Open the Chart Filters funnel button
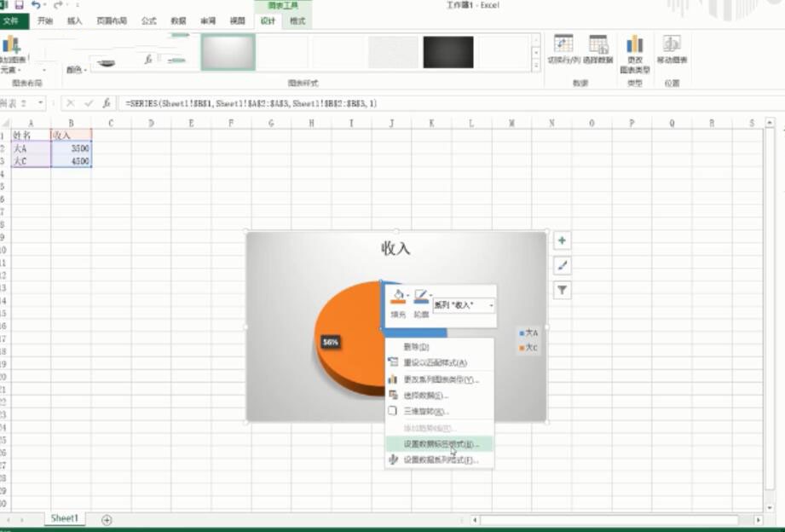 562,291
